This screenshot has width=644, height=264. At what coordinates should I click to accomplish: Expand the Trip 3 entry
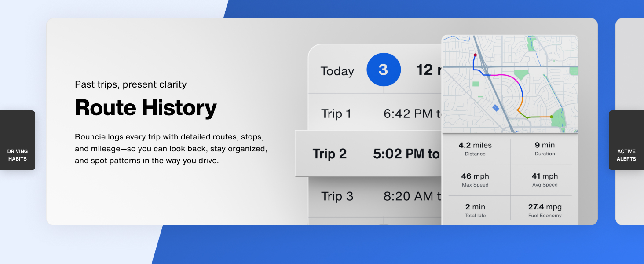tap(337, 196)
